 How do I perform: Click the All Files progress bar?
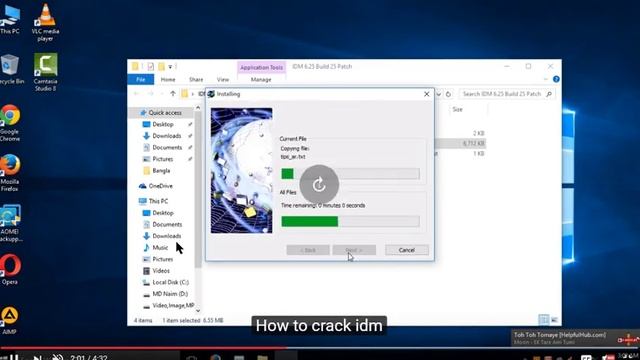[x=350, y=221]
